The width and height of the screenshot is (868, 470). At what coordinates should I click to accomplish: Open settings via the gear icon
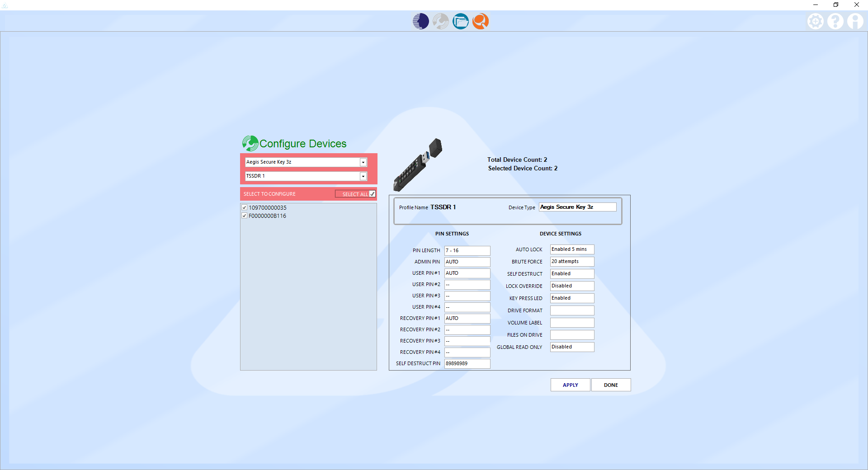tap(815, 21)
